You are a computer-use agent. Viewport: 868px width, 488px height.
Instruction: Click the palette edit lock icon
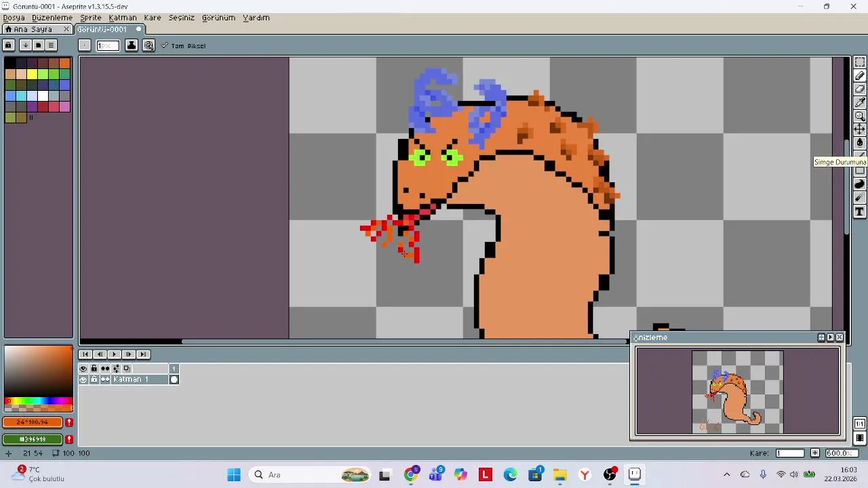pyautogui.click(x=8, y=45)
